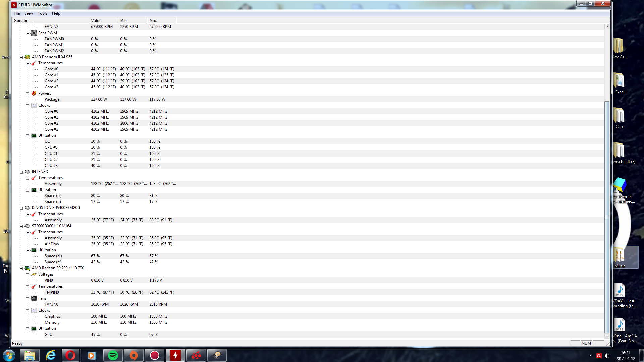Screen dimensions: 644x362
Task: Click the Radeon Clocks icon
Action: click(34, 310)
